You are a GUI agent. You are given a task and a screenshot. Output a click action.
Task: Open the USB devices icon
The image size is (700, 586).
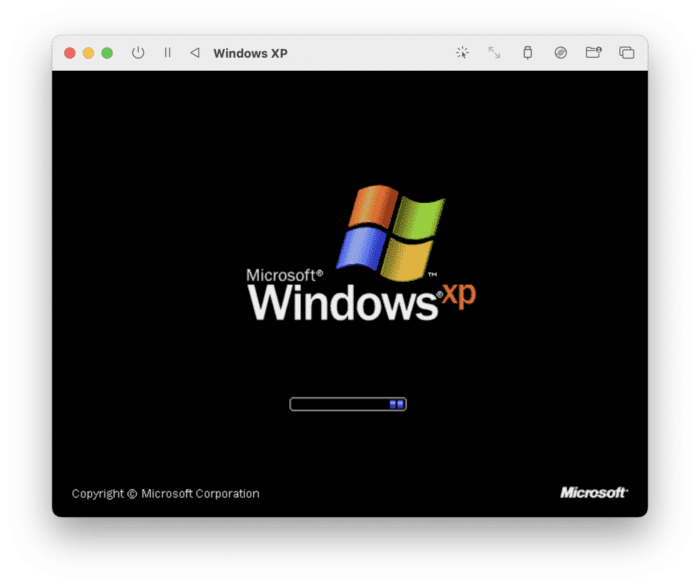(x=528, y=53)
